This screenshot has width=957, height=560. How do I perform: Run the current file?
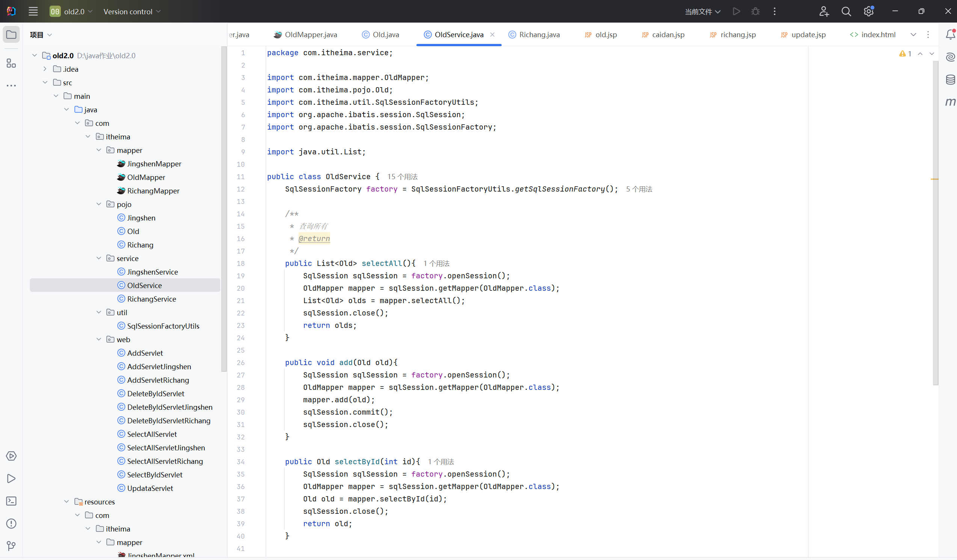click(x=736, y=11)
